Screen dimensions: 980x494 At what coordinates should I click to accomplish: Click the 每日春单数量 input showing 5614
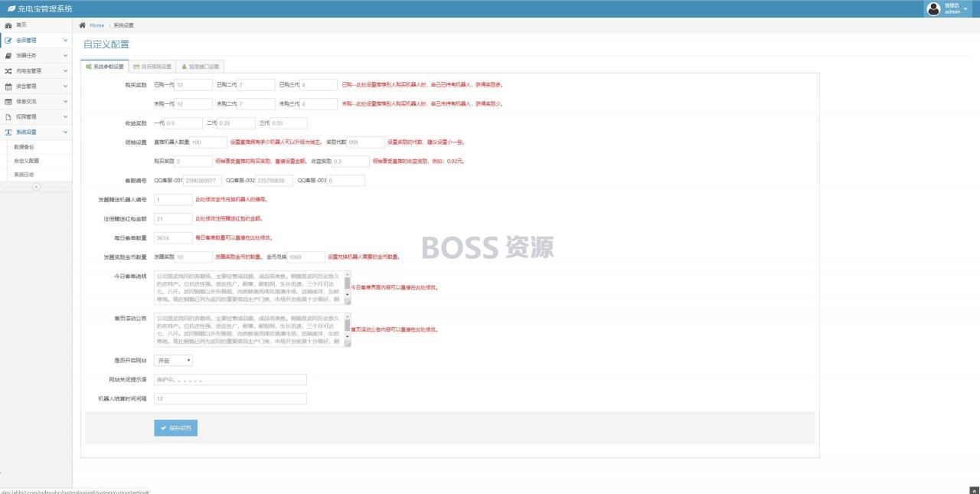click(173, 237)
